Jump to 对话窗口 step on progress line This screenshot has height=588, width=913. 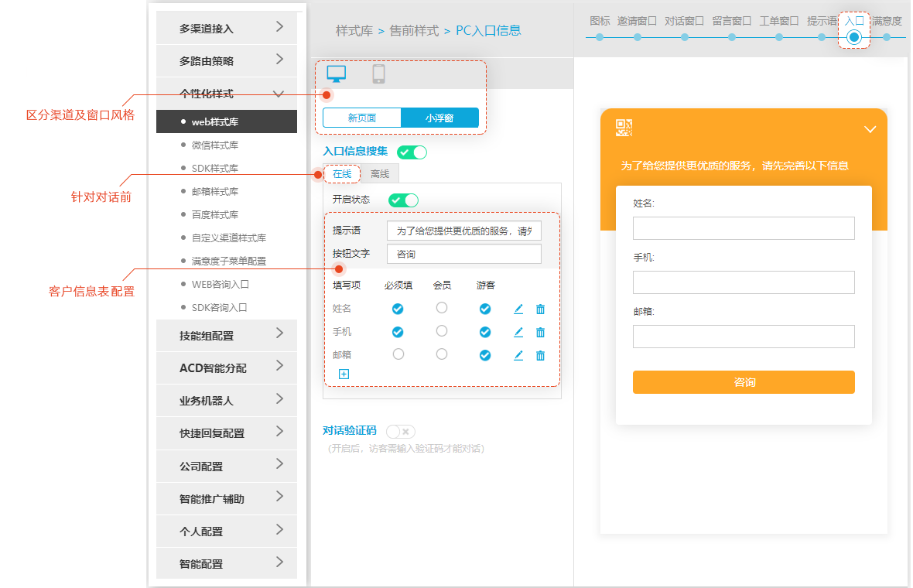pyautogui.click(x=685, y=36)
